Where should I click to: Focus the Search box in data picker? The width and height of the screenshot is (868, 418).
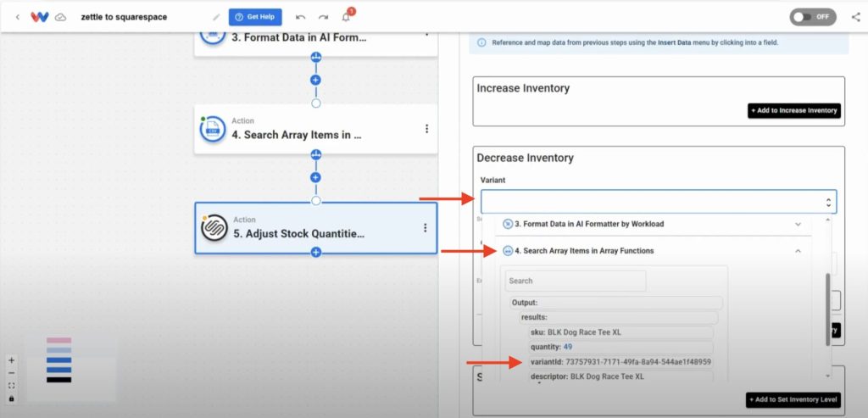(x=576, y=281)
